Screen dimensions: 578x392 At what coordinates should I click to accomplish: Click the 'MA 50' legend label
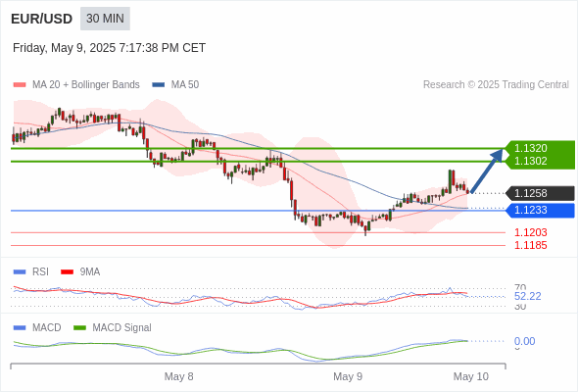[x=185, y=85]
